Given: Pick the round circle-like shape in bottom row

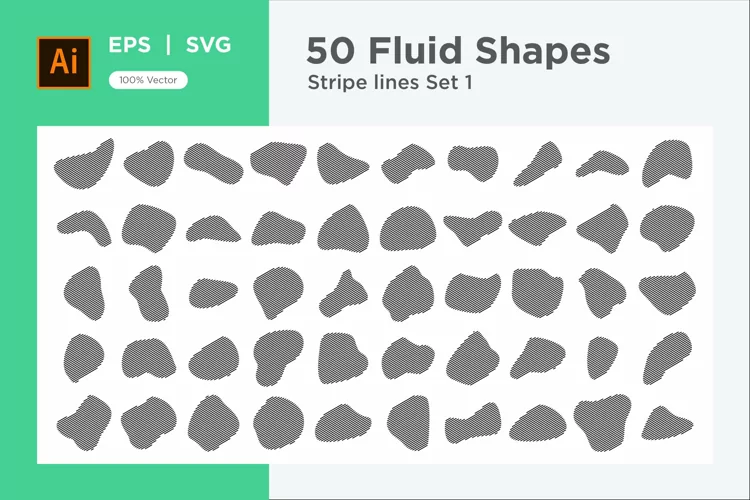Looking at the screenshot, I should tap(278, 423).
